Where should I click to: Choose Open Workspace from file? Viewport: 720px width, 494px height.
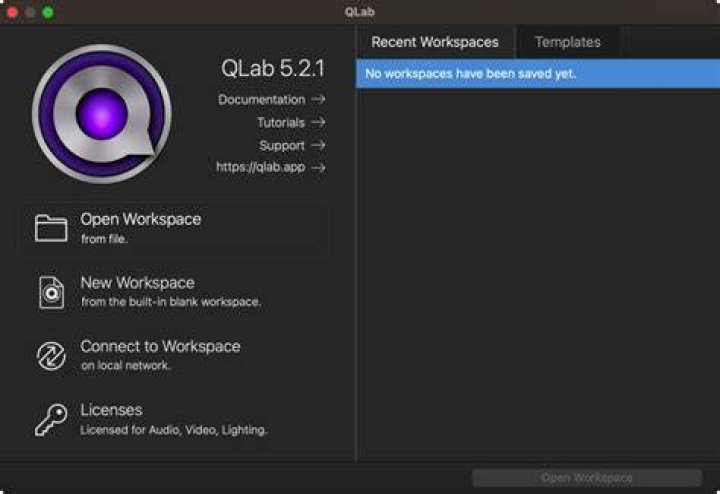[174, 228]
